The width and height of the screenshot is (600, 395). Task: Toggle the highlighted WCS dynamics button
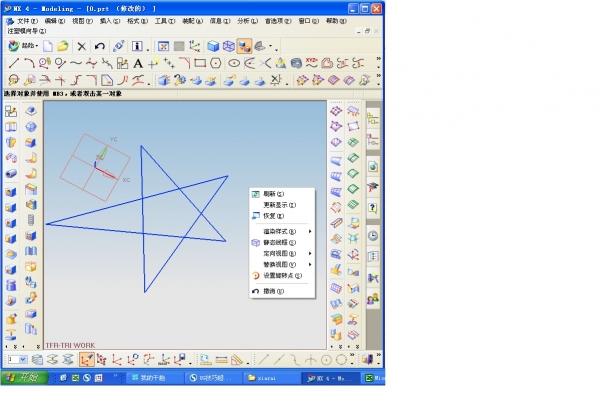(86, 359)
